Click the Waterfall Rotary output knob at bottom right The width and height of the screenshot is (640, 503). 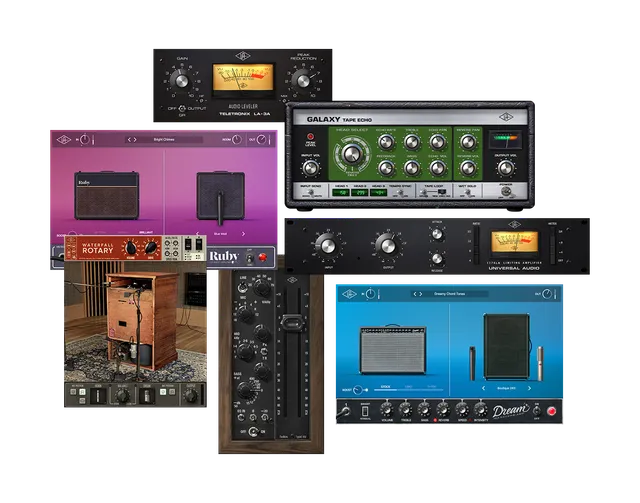click(x=190, y=395)
